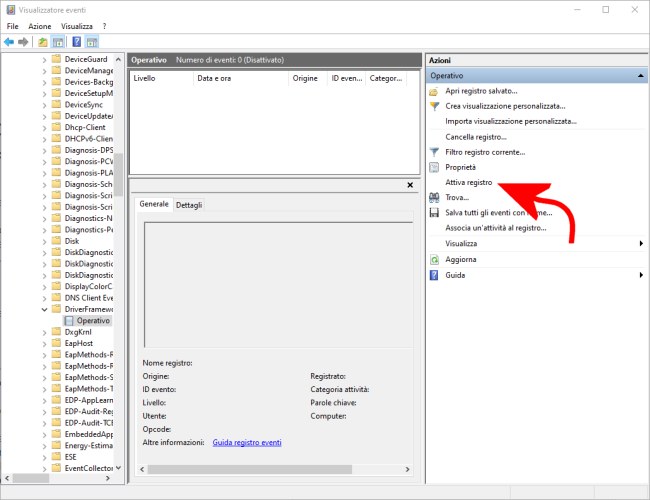Expand the DeviceGuard tree node

coord(44,60)
